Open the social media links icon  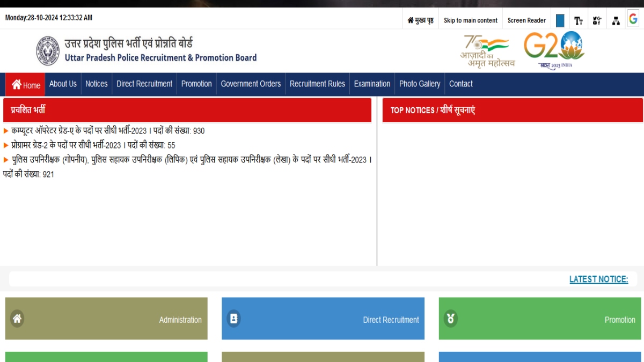tap(597, 20)
